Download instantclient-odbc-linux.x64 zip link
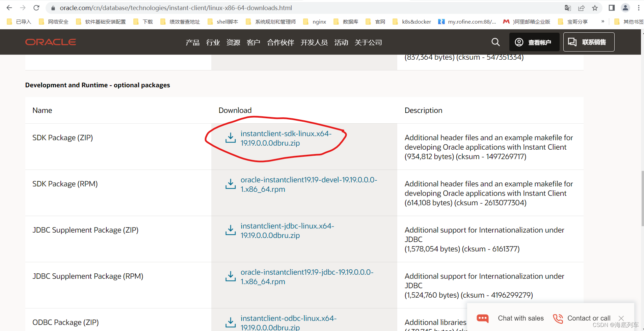This screenshot has width=644, height=331. coord(289,323)
